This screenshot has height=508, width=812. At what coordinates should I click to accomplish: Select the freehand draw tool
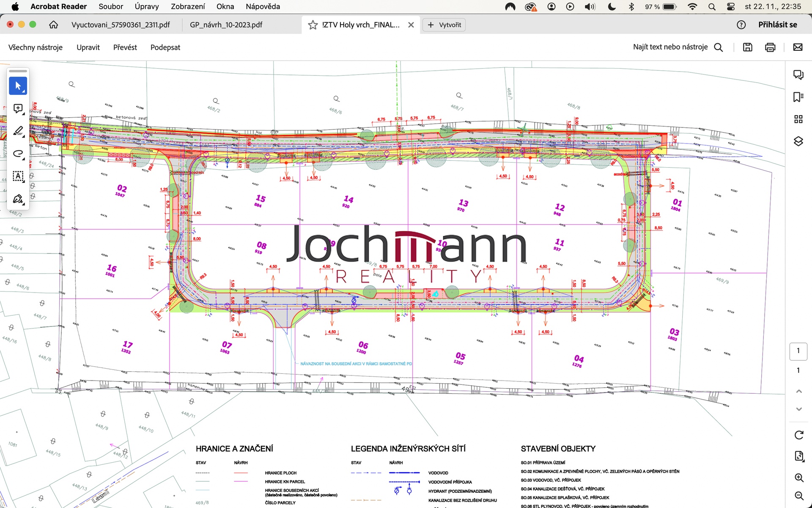tap(18, 154)
